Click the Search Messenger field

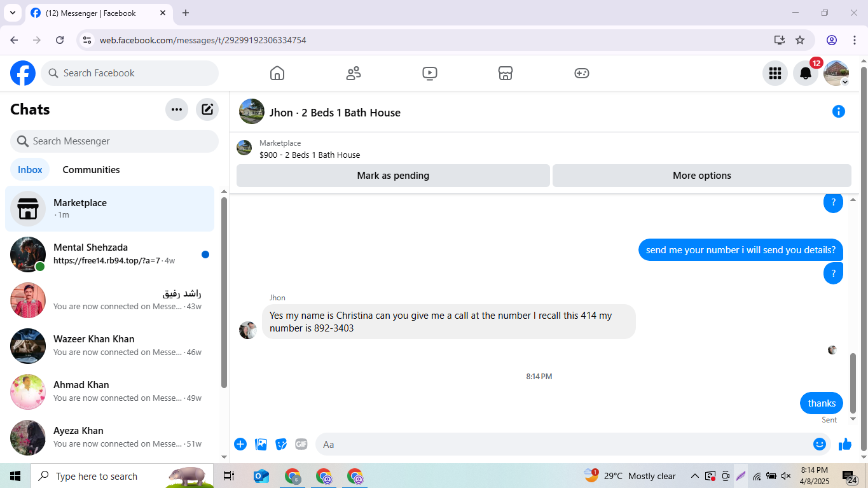pos(114,141)
